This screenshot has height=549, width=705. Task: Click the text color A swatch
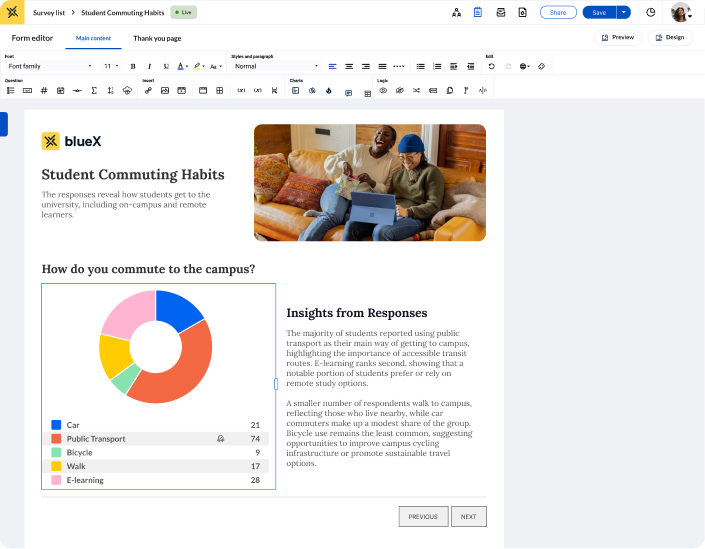pyautogui.click(x=180, y=66)
